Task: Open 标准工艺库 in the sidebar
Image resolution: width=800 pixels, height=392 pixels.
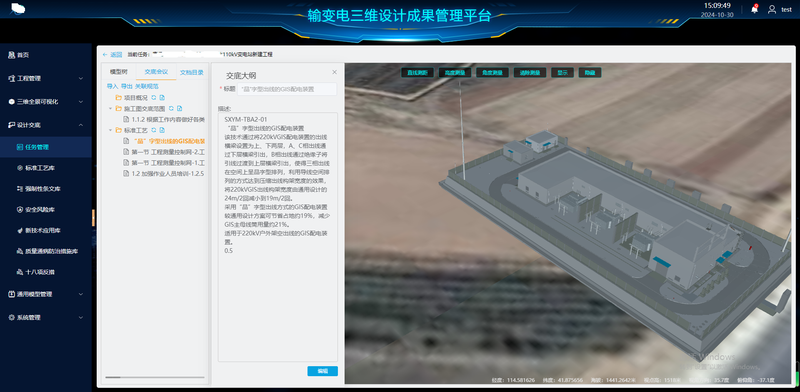Action: pos(40,168)
